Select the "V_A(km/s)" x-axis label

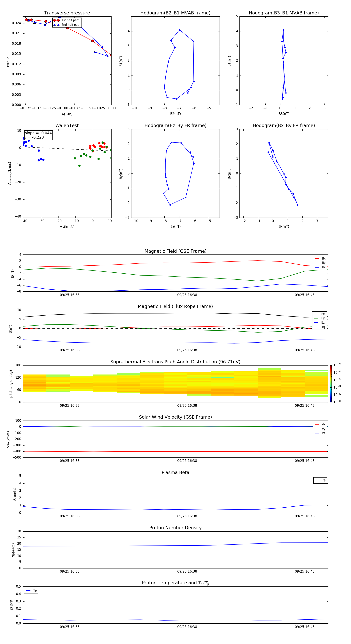click(x=67, y=227)
